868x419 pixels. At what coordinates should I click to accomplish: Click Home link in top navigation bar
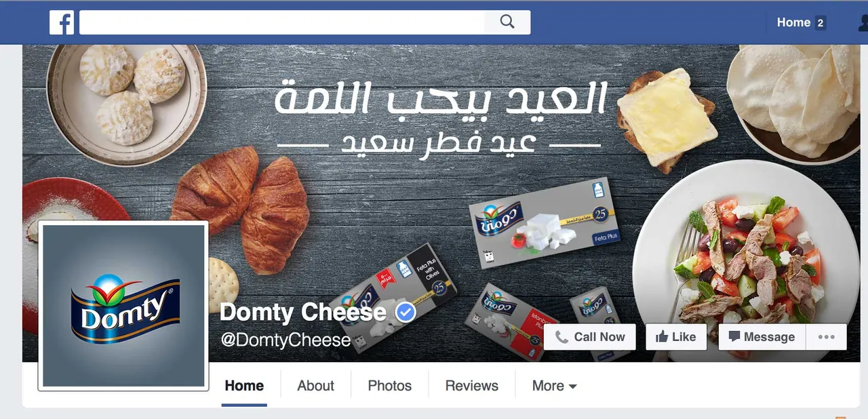pyautogui.click(x=793, y=22)
